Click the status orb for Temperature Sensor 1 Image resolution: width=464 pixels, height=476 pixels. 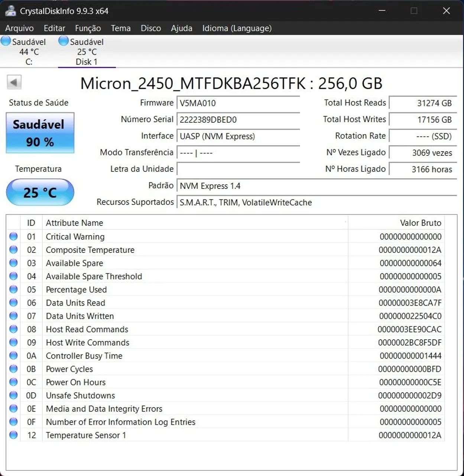click(x=13, y=435)
